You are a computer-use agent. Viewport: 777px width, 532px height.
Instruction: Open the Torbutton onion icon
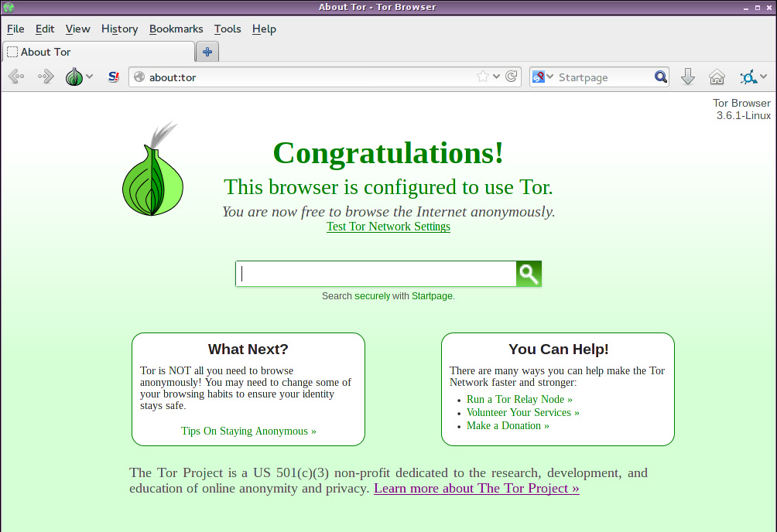(x=74, y=77)
